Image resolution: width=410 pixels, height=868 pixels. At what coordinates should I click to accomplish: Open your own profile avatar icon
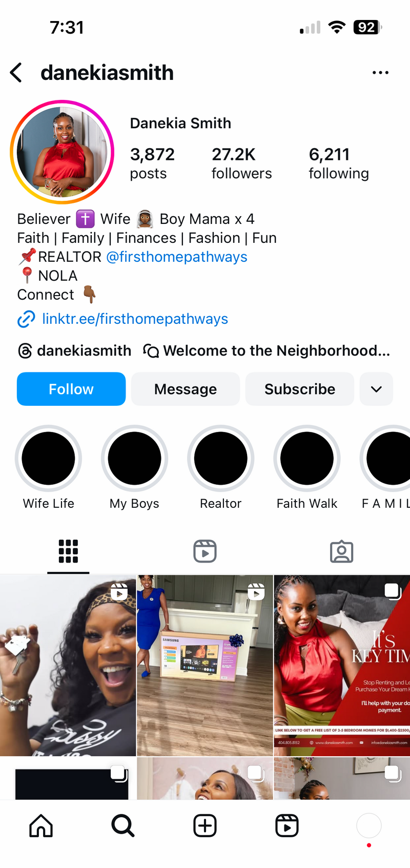[x=369, y=825]
